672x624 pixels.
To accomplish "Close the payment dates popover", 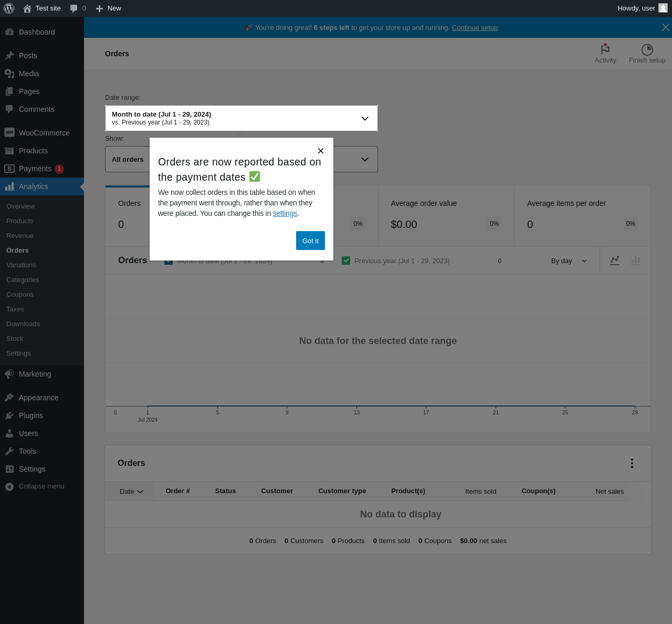I will click(x=321, y=151).
